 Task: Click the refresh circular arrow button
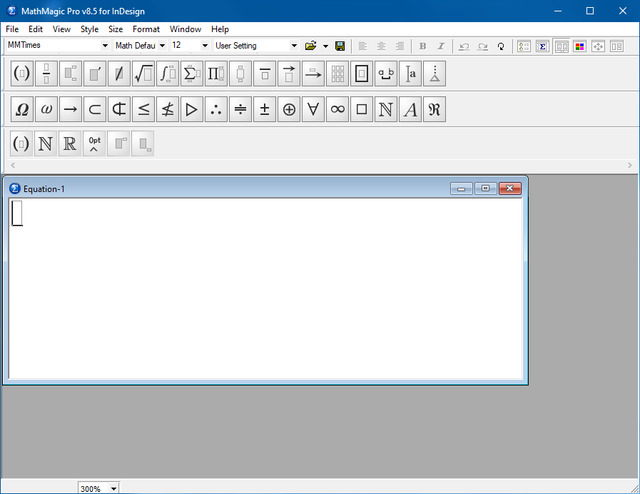(500, 46)
